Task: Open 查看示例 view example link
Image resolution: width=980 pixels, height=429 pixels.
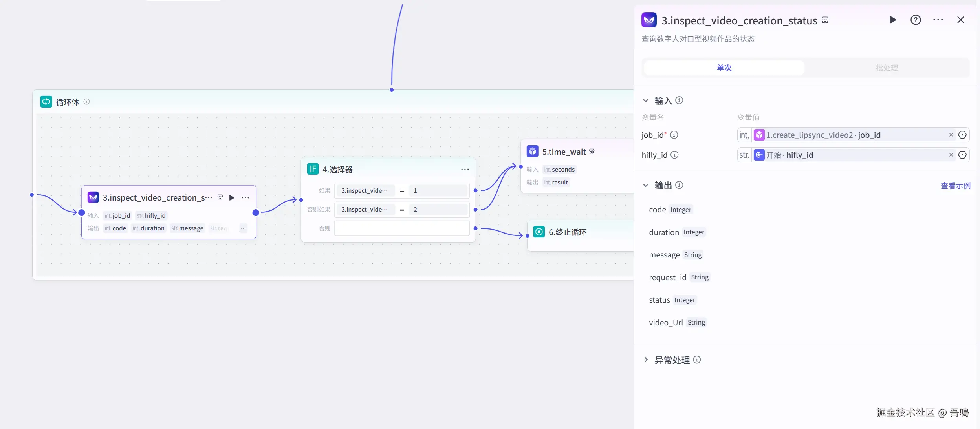Action: click(955, 186)
